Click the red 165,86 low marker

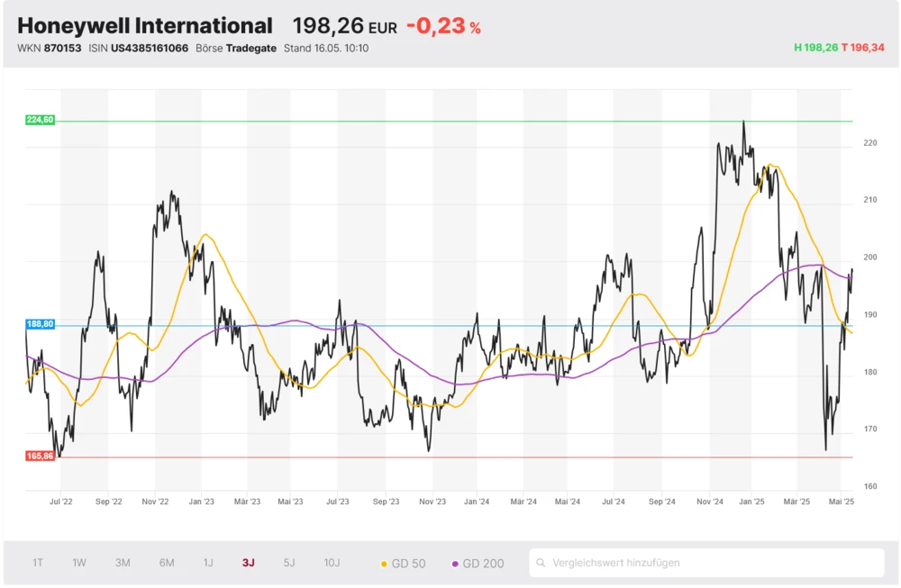click(41, 457)
